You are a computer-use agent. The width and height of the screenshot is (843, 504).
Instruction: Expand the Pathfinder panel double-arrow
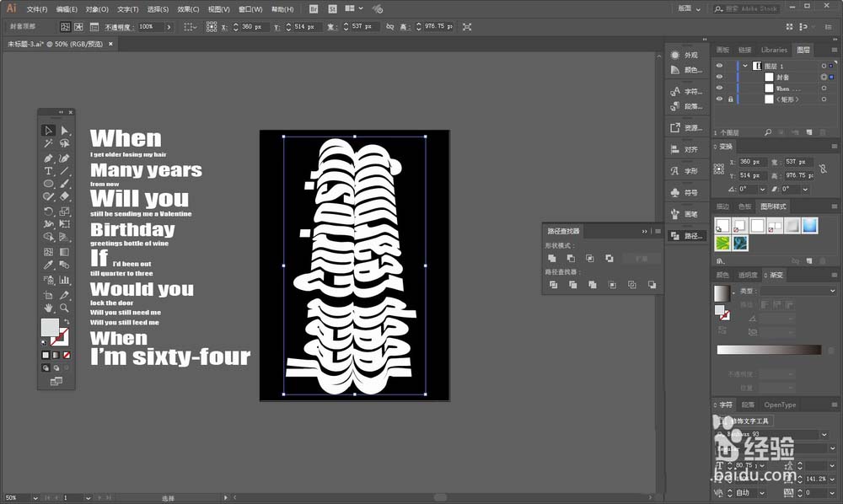tap(644, 232)
